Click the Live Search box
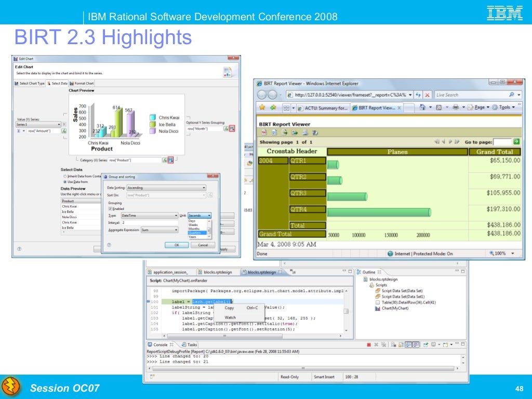The height and width of the screenshot is (399, 532). point(472,95)
